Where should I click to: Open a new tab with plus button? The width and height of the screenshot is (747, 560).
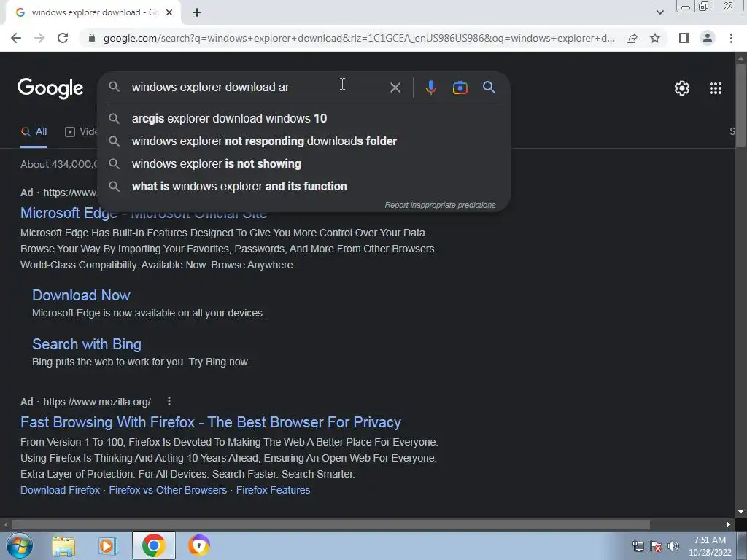tap(197, 12)
